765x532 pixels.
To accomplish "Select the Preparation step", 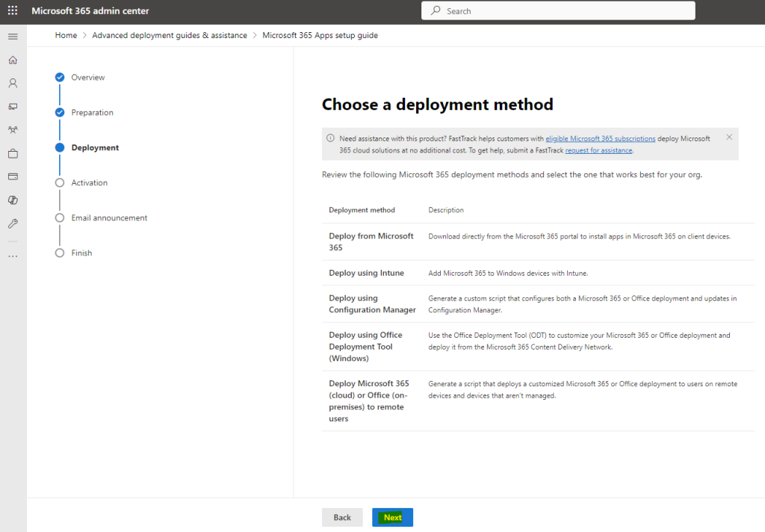I will (x=84, y=112).
